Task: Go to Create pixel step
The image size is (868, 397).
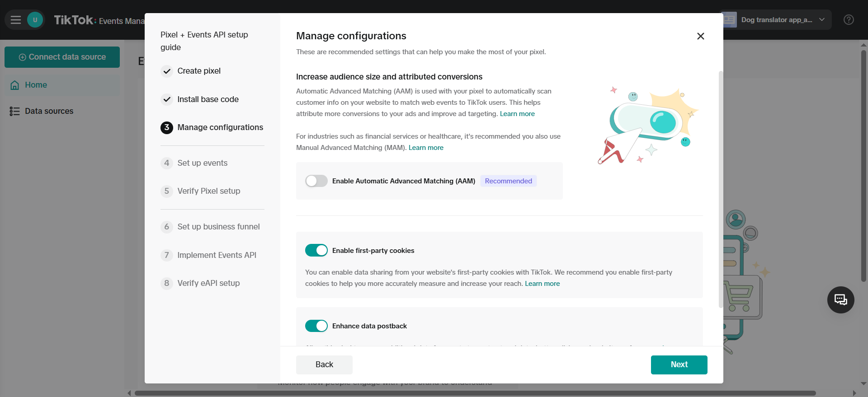Action: 199,71
